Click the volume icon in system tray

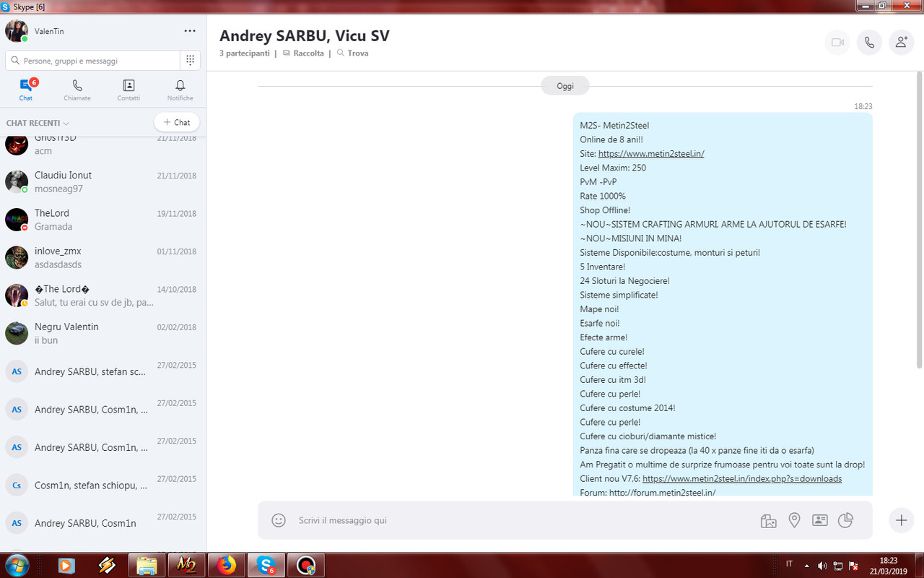click(x=822, y=566)
